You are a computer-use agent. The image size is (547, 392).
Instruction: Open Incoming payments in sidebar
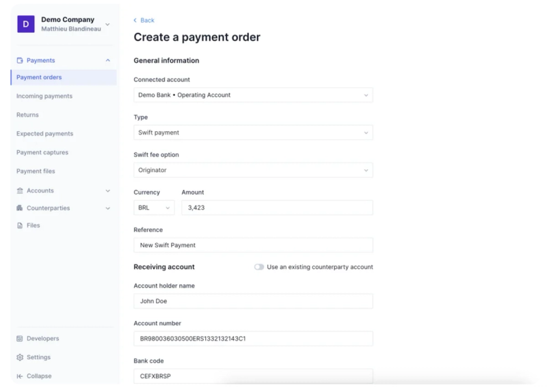(44, 96)
